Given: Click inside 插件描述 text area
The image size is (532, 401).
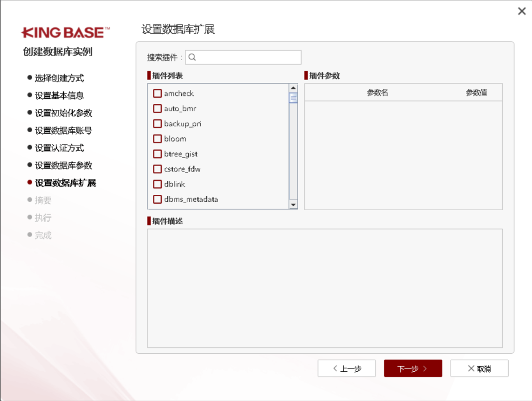Looking at the screenshot, I should [x=325, y=288].
